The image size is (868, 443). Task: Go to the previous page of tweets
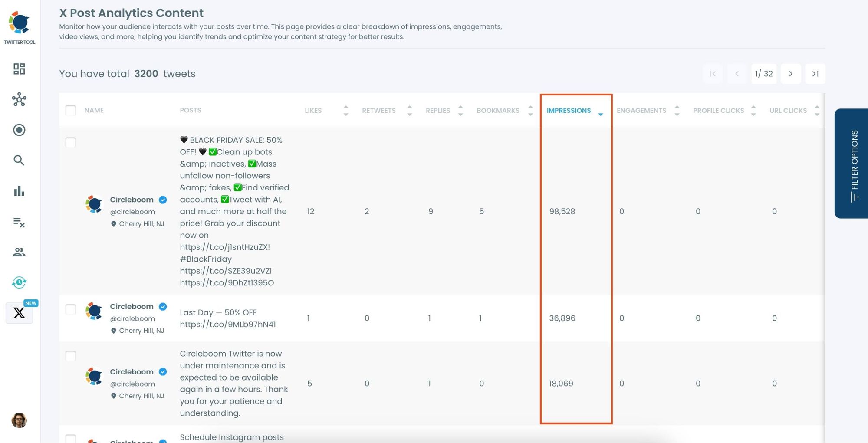pyautogui.click(x=737, y=74)
